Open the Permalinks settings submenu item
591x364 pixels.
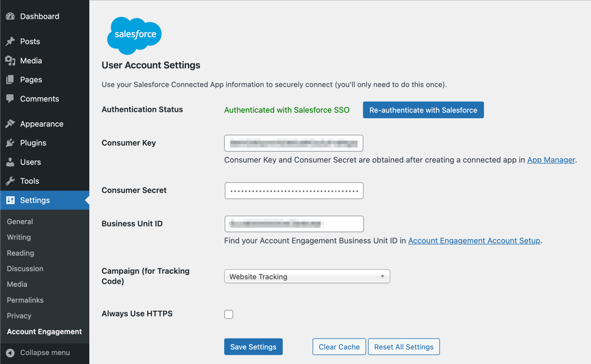pyautogui.click(x=25, y=300)
